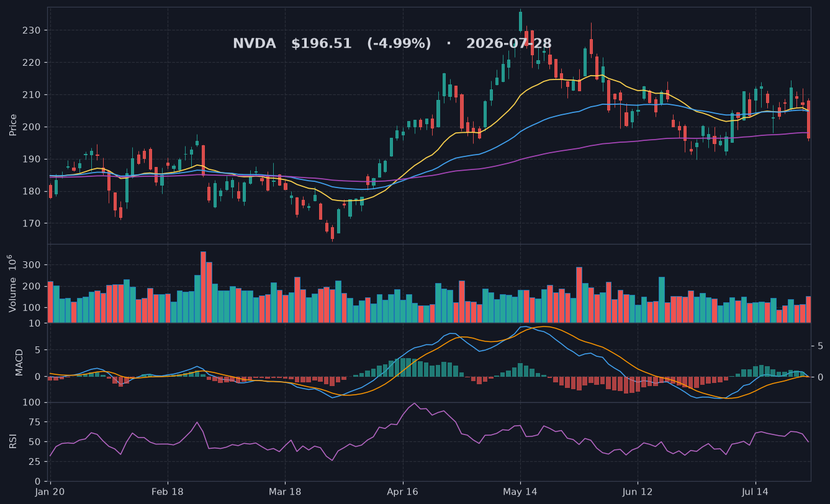Click the Jan 20 date label
830x504 pixels.
pyautogui.click(x=50, y=491)
